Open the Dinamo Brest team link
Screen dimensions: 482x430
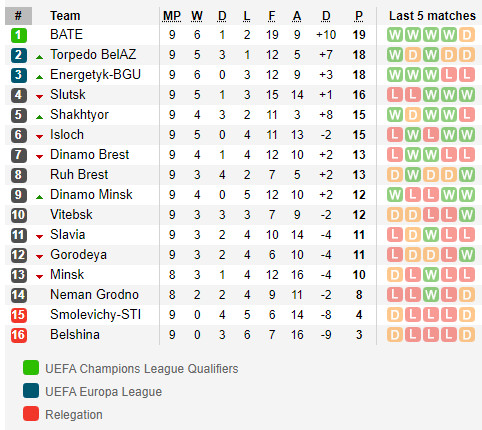89,155
